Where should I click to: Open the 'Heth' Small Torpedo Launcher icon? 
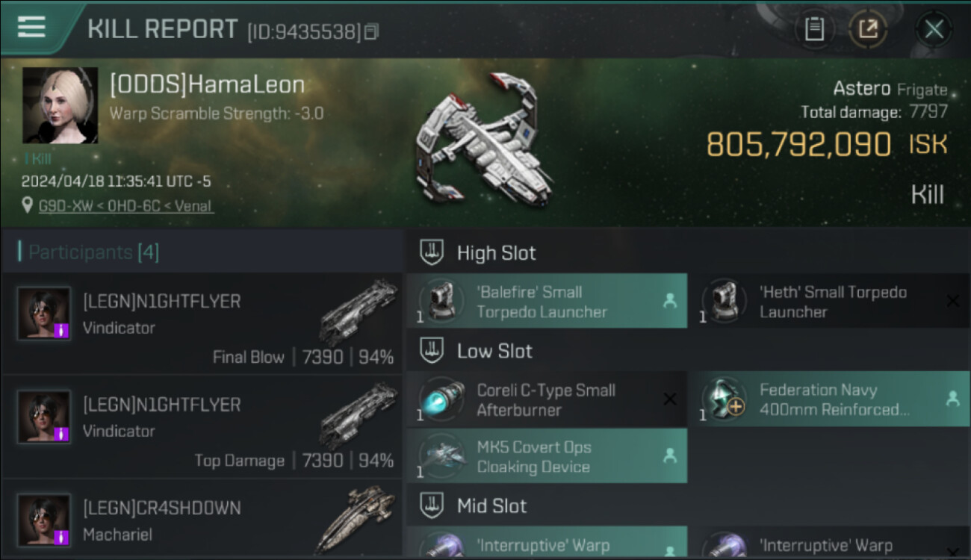point(724,301)
